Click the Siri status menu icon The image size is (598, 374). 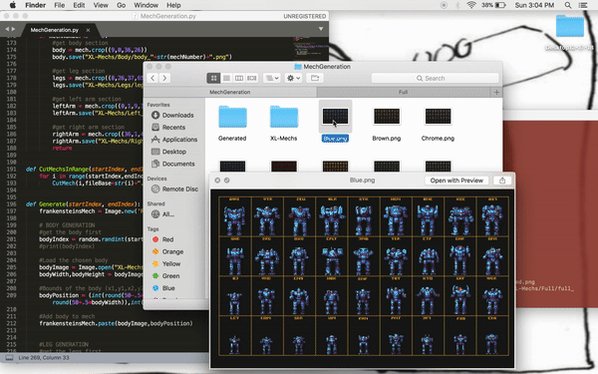click(x=443, y=5)
